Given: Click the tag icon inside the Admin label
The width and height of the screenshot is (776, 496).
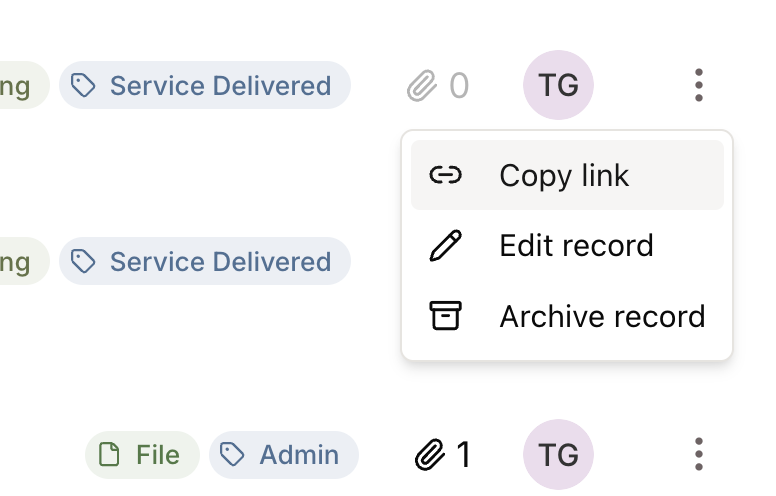Looking at the screenshot, I should [x=232, y=454].
